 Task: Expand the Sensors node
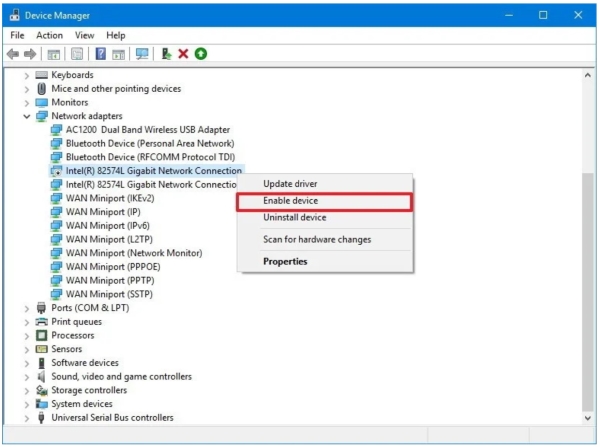26,350
